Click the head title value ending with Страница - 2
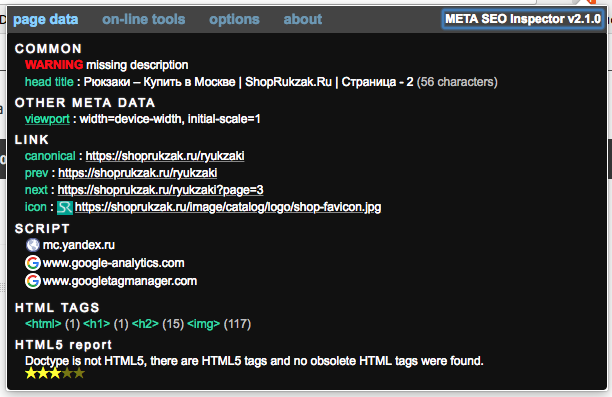The width and height of the screenshot is (612, 397). [248, 82]
